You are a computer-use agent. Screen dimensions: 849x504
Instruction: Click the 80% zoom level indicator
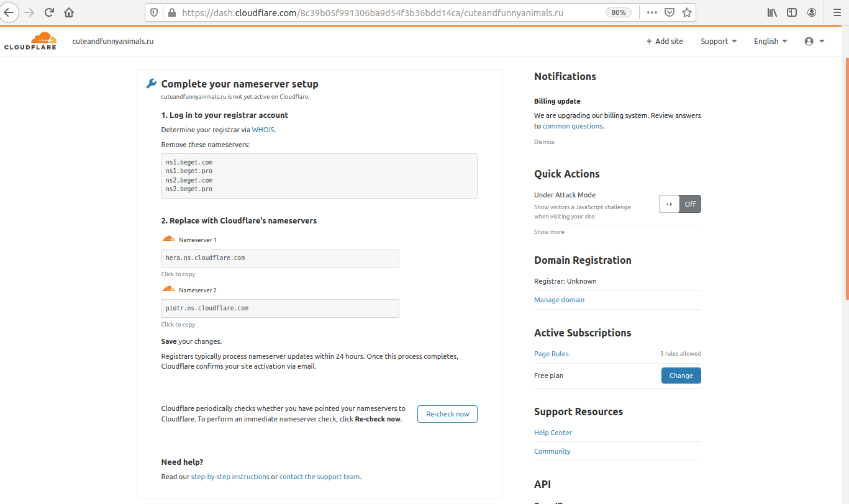pyautogui.click(x=619, y=12)
